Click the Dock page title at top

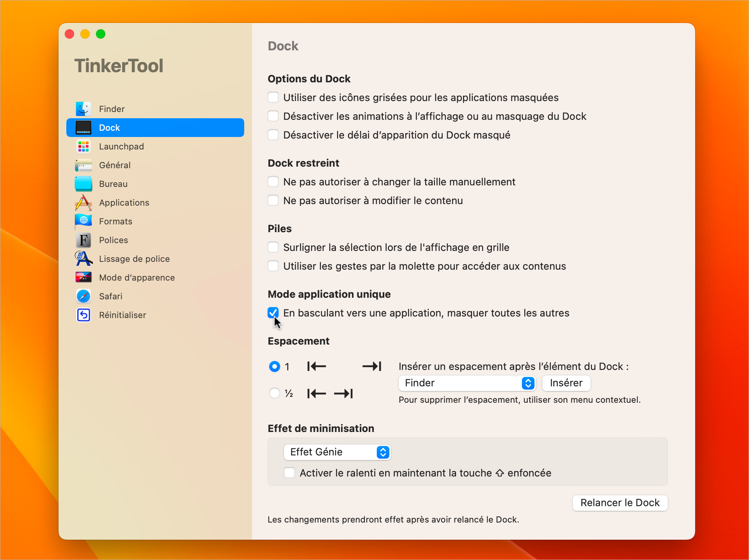283,46
